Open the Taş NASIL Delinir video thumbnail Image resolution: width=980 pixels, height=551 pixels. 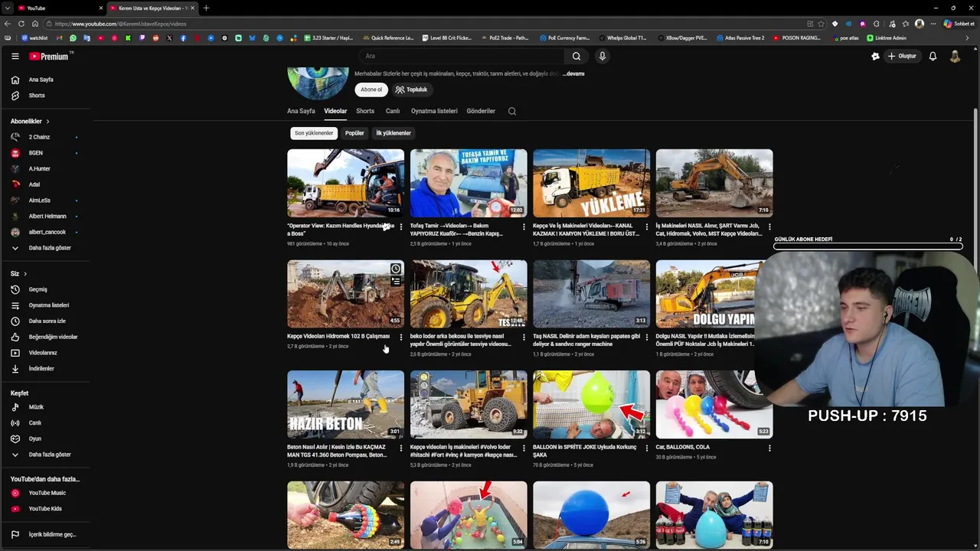(x=591, y=294)
